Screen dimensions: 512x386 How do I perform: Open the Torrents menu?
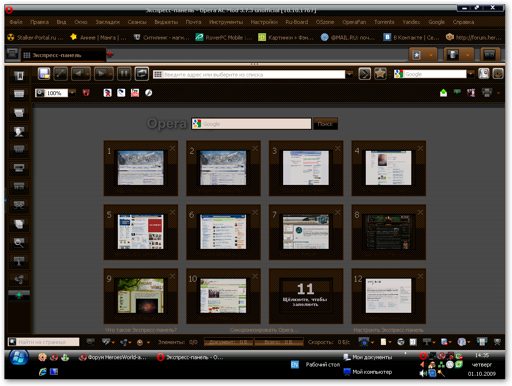coord(384,22)
